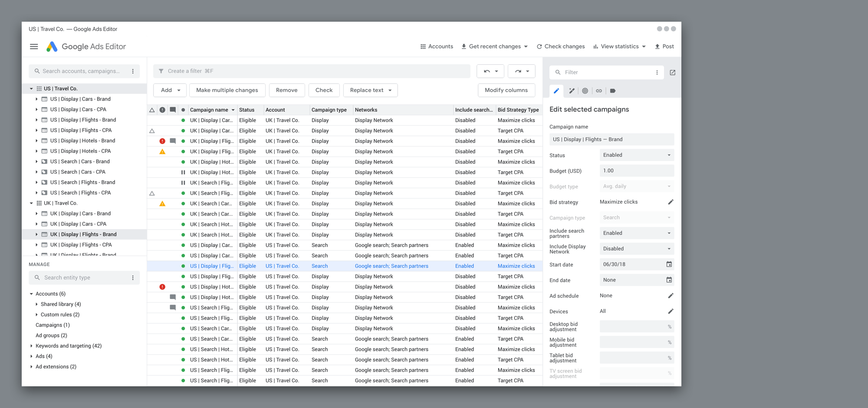Screen dimensions: 868x408
Task: Disable Include Display Network
Action: [636, 248]
